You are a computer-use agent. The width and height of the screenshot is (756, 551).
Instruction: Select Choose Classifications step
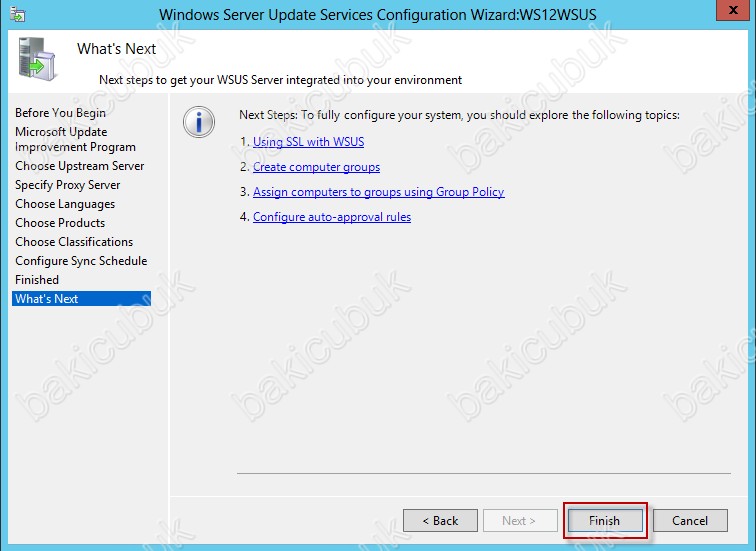(74, 242)
